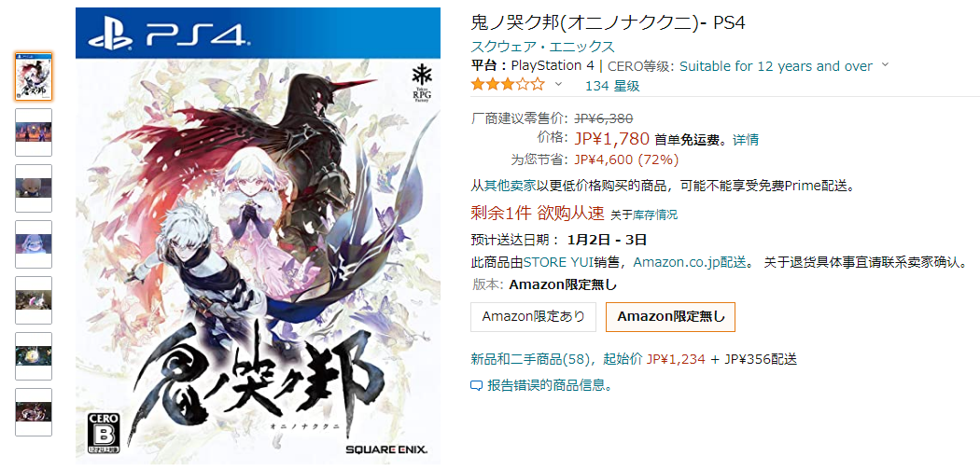This screenshot has width=980, height=471.
Task: Show the sixth screenshot thumbnail
Action: pos(34,356)
